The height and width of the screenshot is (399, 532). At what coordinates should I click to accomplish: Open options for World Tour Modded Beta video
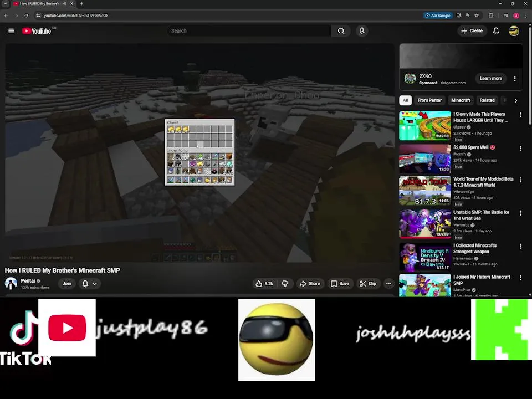(x=520, y=180)
